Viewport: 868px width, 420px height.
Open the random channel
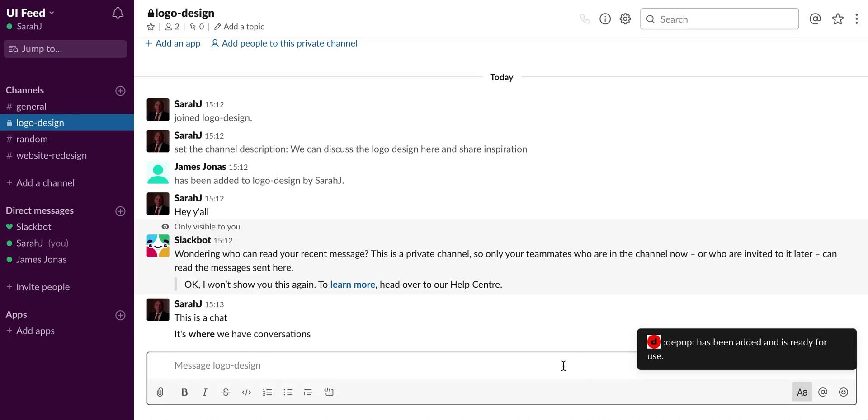(x=67, y=139)
